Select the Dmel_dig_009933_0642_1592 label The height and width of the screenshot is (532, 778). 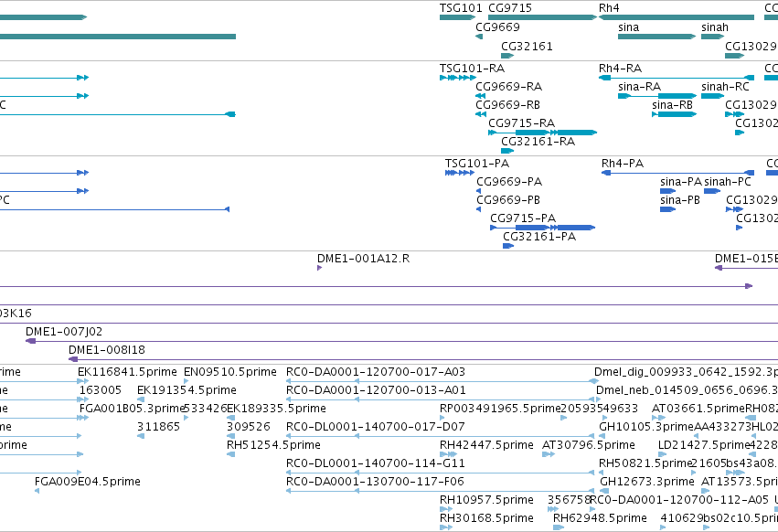(687, 372)
